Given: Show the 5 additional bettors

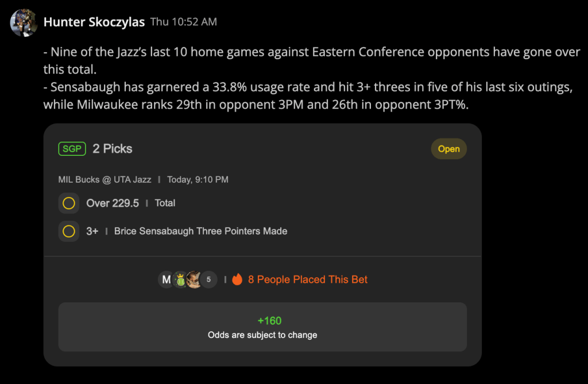Looking at the screenshot, I should point(209,279).
